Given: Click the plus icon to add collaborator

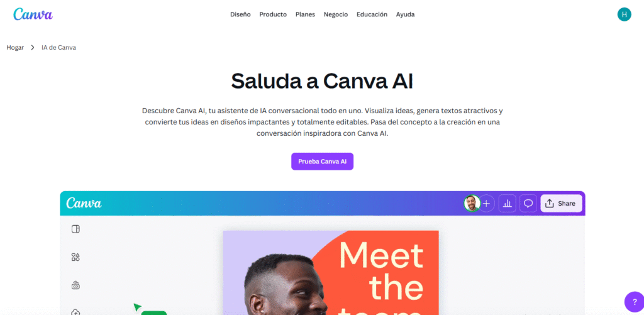Looking at the screenshot, I should (x=486, y=203).
